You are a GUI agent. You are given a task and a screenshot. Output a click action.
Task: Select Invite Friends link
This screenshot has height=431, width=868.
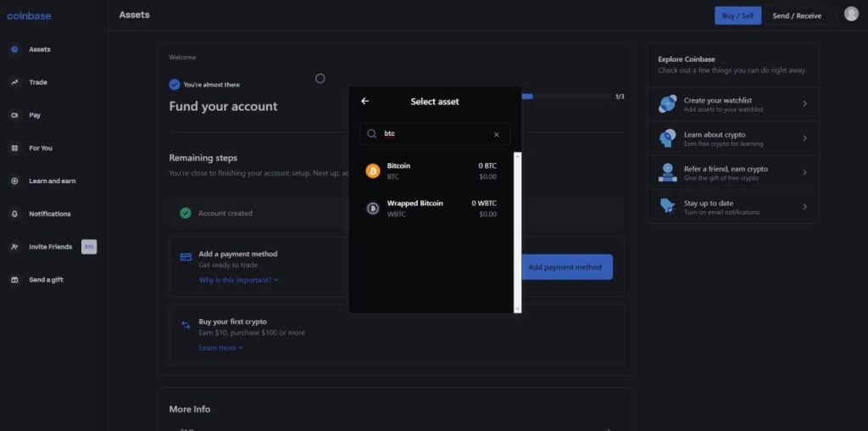pyautogui.click(x=50, y=247)
